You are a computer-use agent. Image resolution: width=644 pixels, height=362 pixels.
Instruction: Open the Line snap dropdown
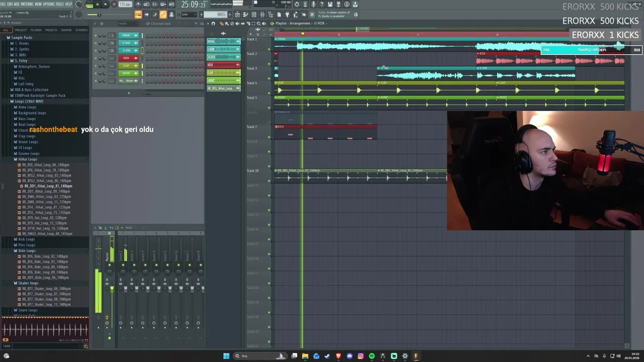pyautogui.click(x=188, y=15)
